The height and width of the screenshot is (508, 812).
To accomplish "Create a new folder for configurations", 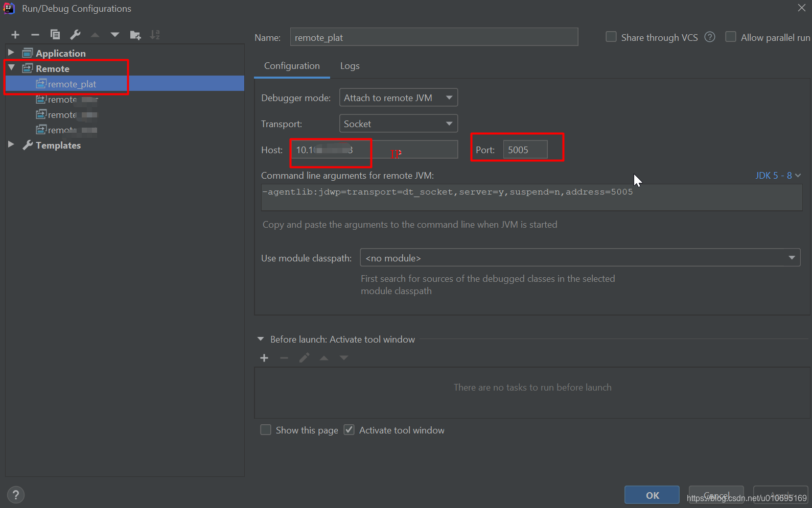I will 135,35.
